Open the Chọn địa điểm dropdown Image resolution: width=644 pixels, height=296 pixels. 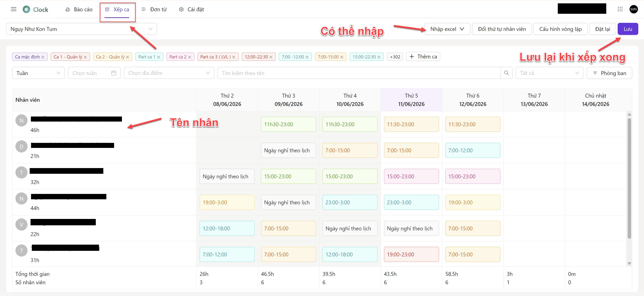169,73
